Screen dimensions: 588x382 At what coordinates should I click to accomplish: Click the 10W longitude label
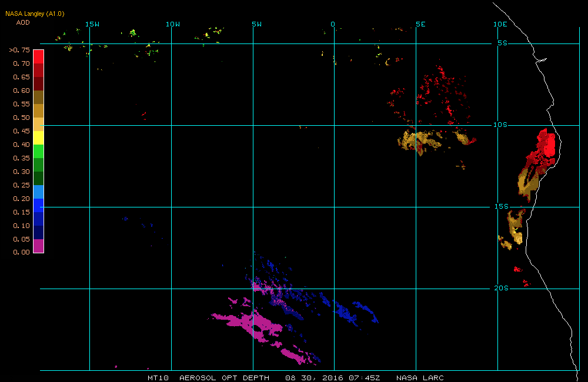173,24
